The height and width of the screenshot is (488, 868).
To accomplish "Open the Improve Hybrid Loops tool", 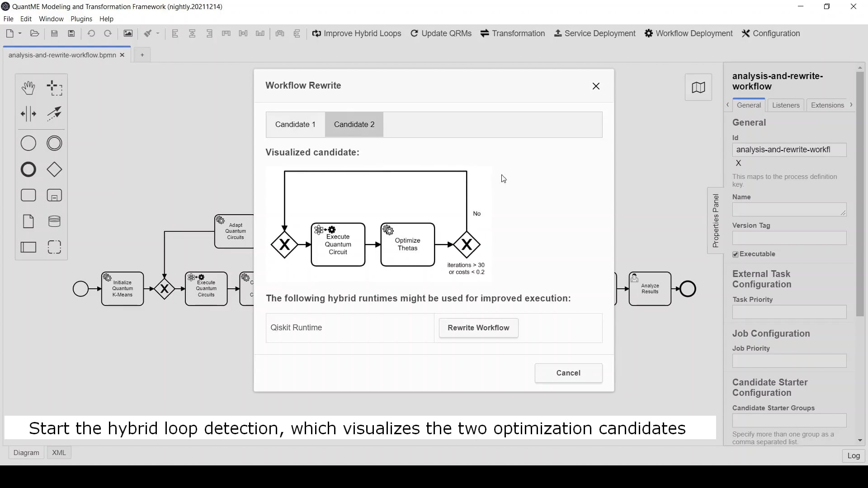I will 357,33.
